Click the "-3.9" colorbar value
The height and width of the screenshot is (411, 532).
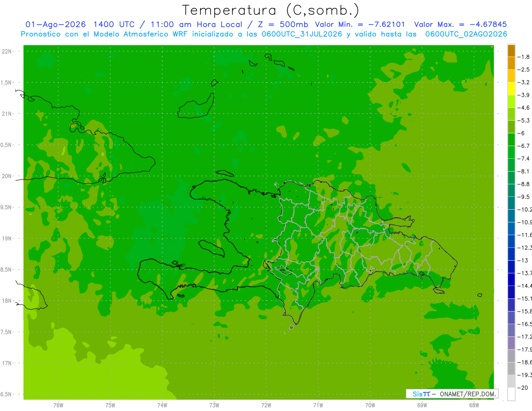pyautogui.click(x=524, y=95)
